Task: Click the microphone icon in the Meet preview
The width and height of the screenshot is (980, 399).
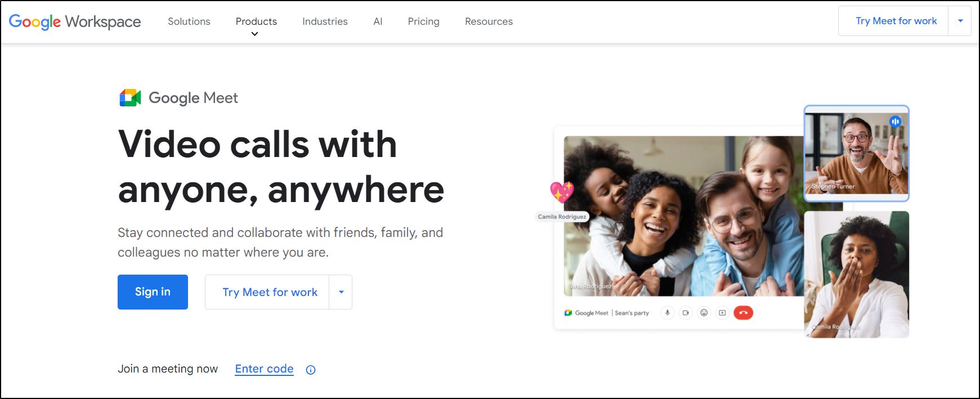Action: 667,313
